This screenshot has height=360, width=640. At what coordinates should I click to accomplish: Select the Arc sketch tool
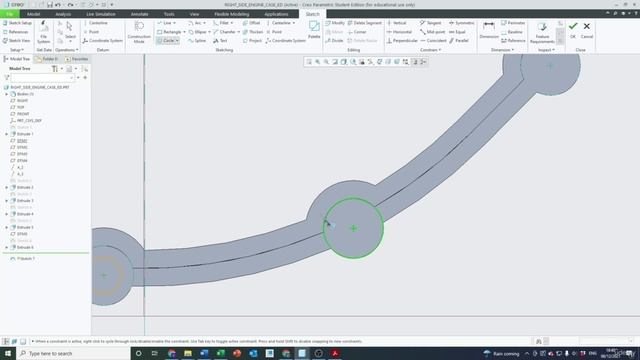pyautogui.click(x=195, y=23)
